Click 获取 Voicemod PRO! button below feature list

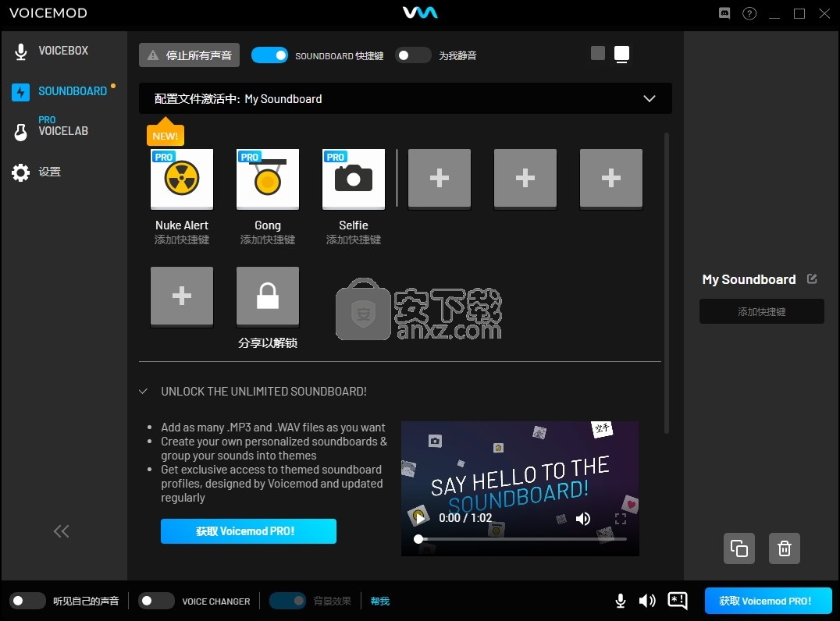248,531
